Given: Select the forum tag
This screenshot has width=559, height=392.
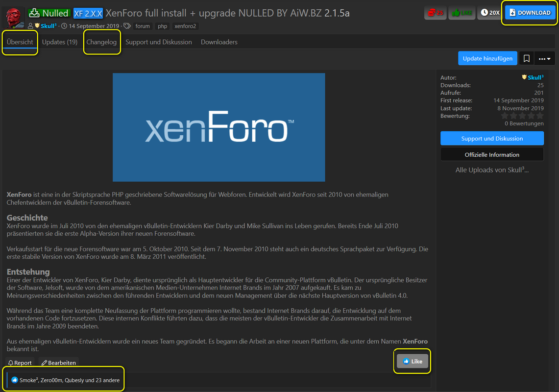Looking at the screenshot, I should point(143,26).
